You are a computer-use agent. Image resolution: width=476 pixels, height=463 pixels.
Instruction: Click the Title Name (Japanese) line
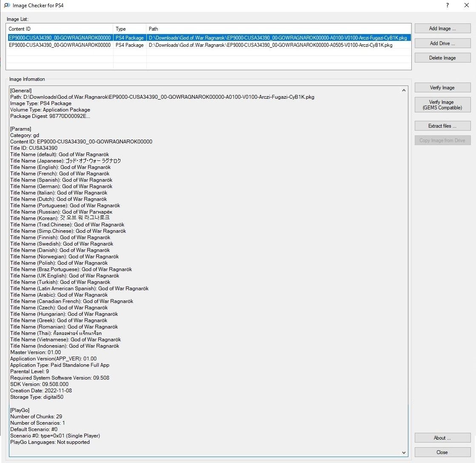tap(66, 160)
